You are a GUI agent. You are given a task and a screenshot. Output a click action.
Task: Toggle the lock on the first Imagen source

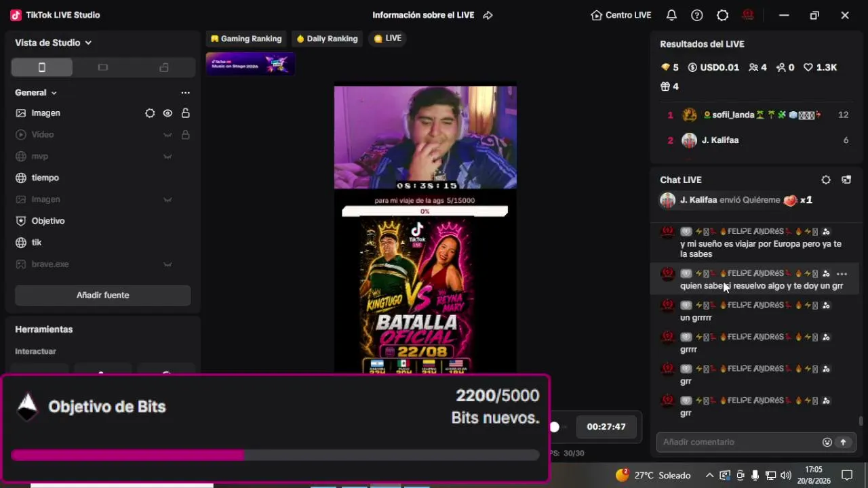tap(185, 113)
